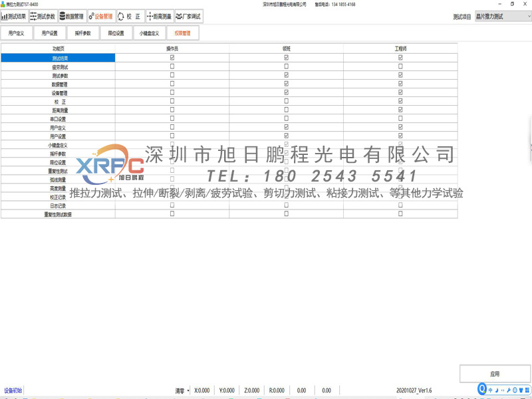The height and width of the screenshot is (399, 532).
Task: Switch to the 小键盘定义 tab
Action: pyautogui.click(x=149, y=33)
